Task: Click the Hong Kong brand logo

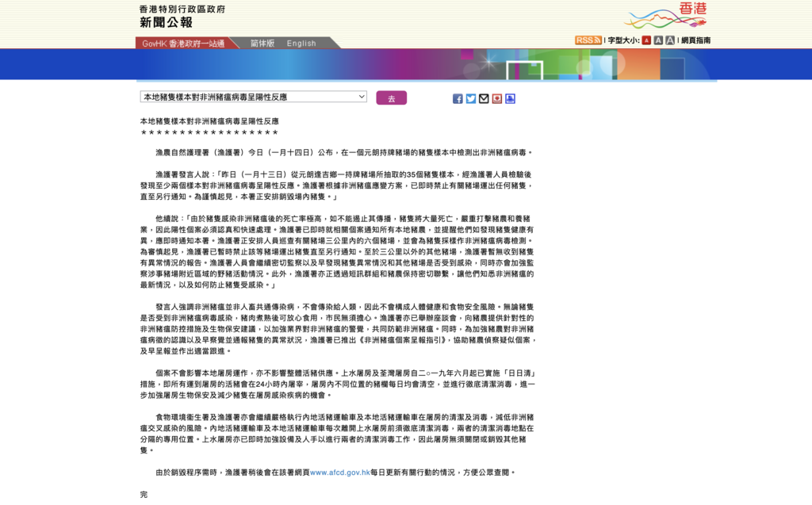Action: (x=665, y=17)
